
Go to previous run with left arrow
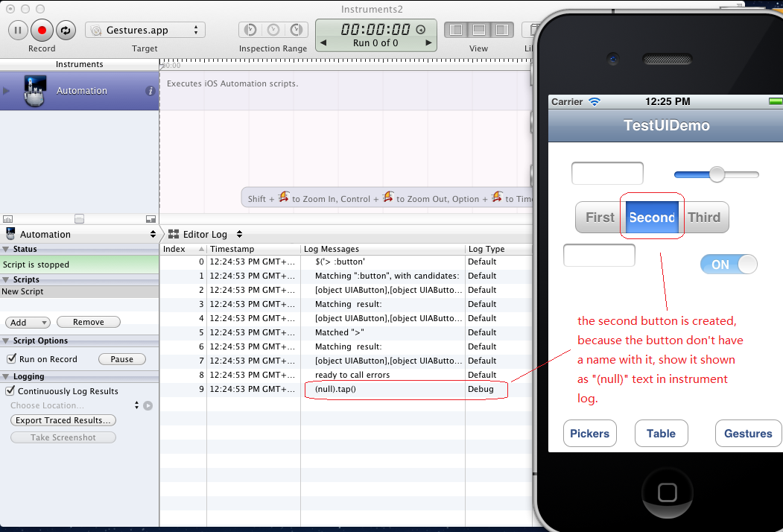[x=323, y=43]
